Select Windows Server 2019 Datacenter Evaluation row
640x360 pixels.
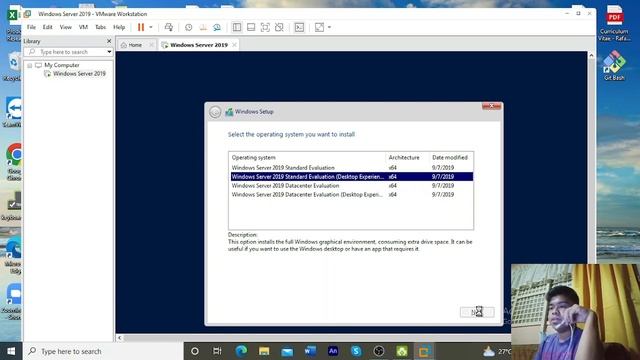351,186
